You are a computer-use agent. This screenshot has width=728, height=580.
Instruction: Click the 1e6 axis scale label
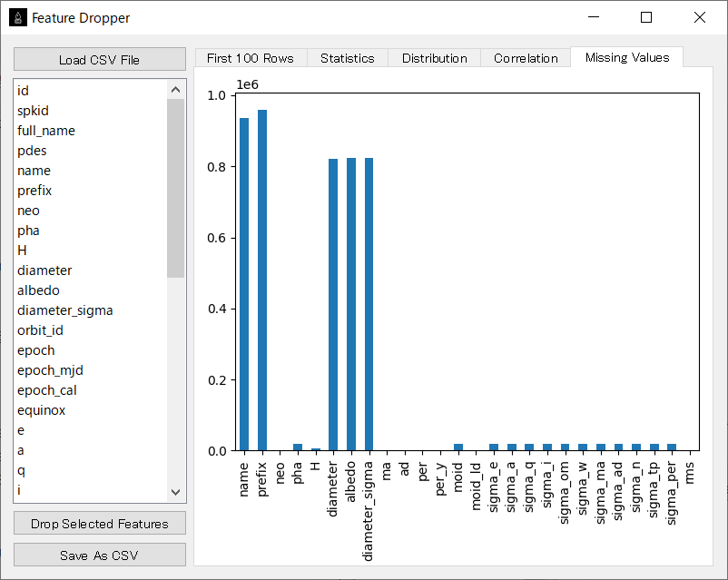coord(248,84)
